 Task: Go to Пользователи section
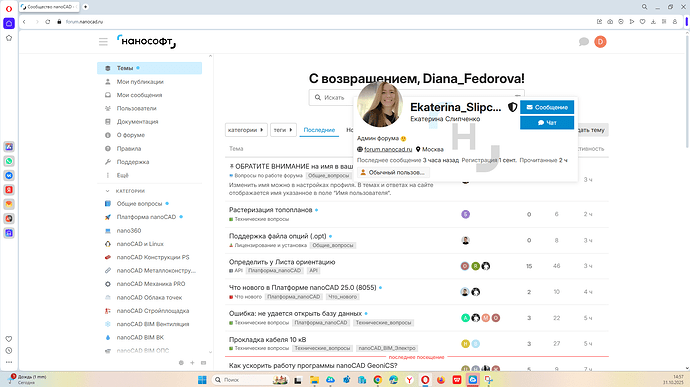(x=136, y=108)
